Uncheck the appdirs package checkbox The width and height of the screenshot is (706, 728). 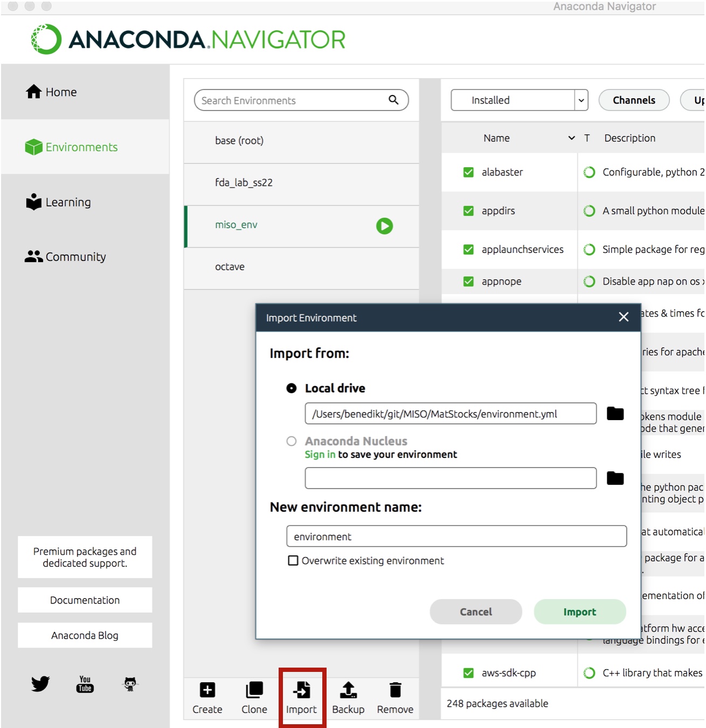click(x=468, y=211)
